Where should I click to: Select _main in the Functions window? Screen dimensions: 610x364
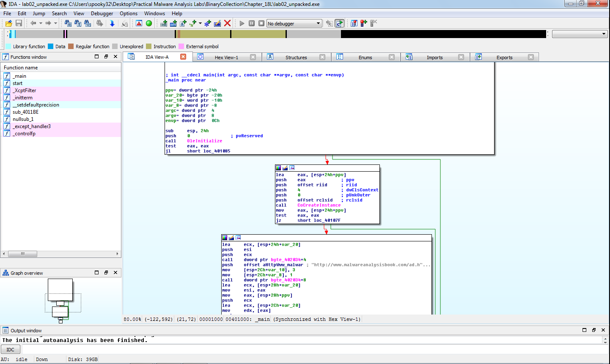[61, 76]
